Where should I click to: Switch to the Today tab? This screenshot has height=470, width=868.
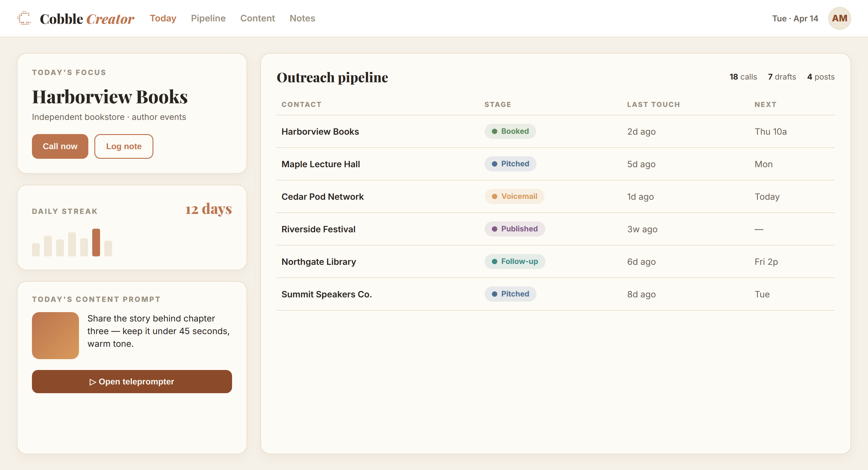point(163,18)
